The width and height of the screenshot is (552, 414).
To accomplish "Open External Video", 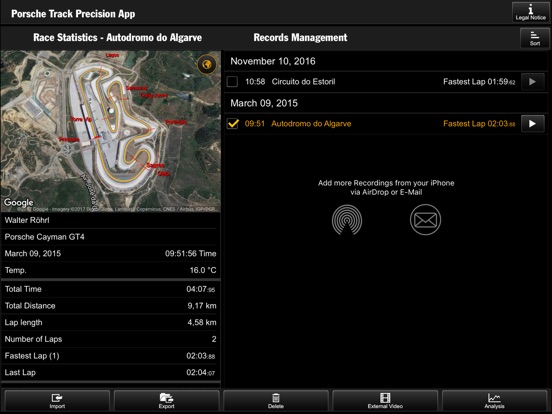I will (385, 401).
